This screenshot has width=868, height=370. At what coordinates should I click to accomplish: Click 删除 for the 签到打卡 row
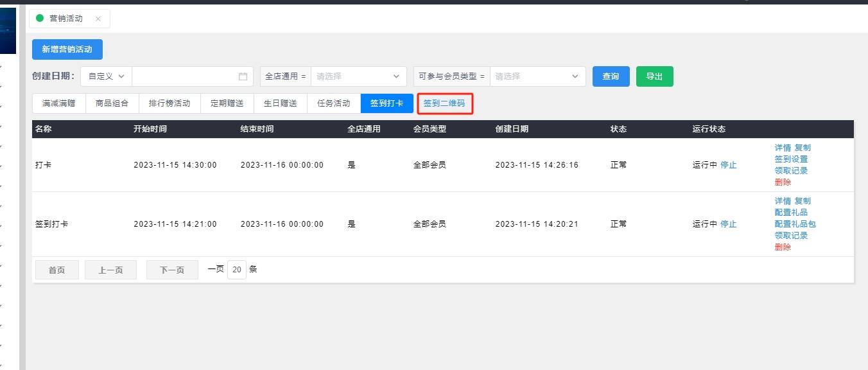coord(783,247)
